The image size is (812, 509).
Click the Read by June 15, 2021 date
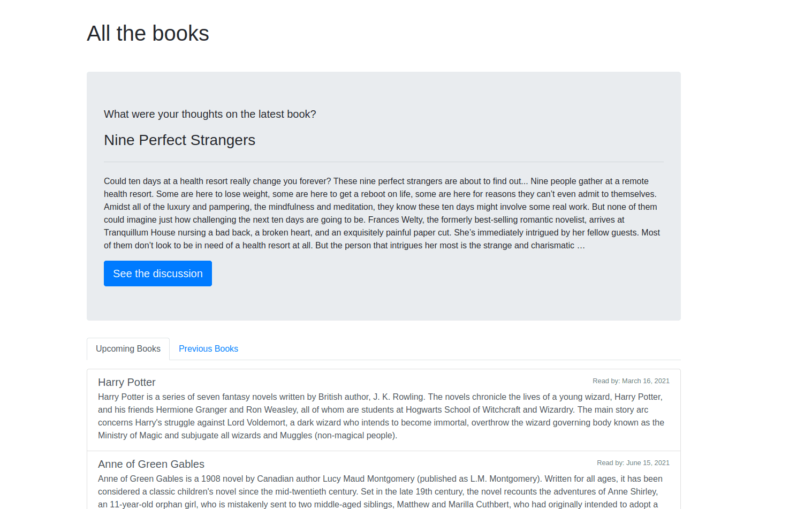click(633, 463)
